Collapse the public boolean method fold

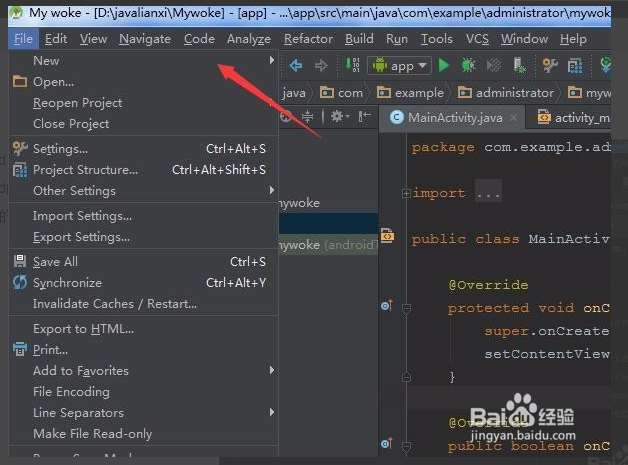[x=406, y=445]
